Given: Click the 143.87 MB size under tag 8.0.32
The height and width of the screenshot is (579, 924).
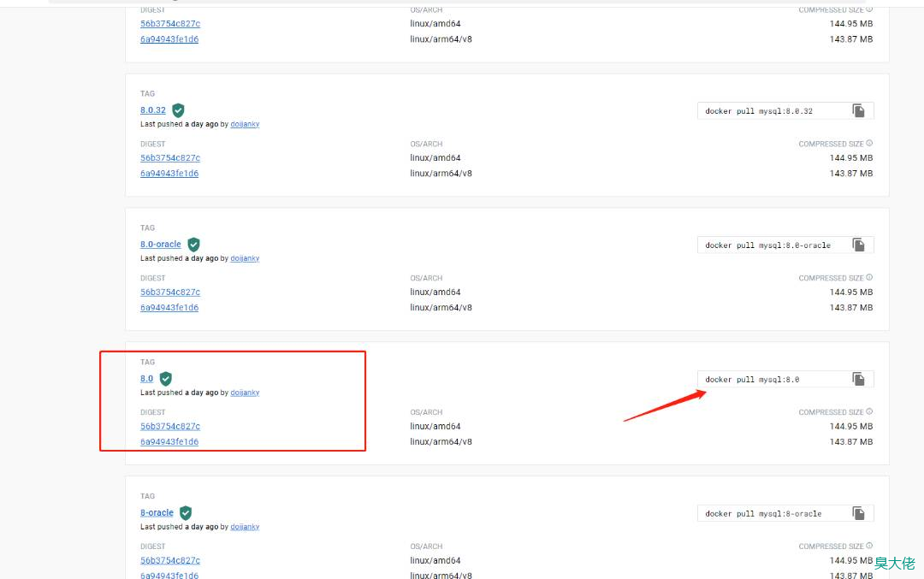Looking at the screenshot, I should (x=851, y=173).
